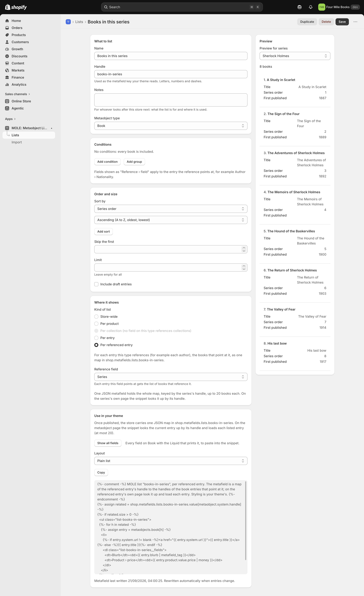Click the Delete button
364x596 pixels.
click(x=326, y=22)
